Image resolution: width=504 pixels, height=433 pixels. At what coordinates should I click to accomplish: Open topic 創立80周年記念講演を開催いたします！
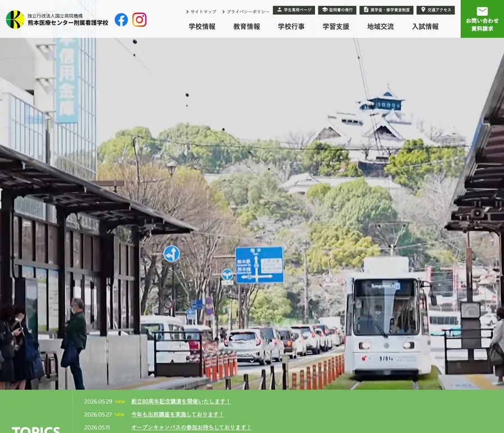coord(181,401)
